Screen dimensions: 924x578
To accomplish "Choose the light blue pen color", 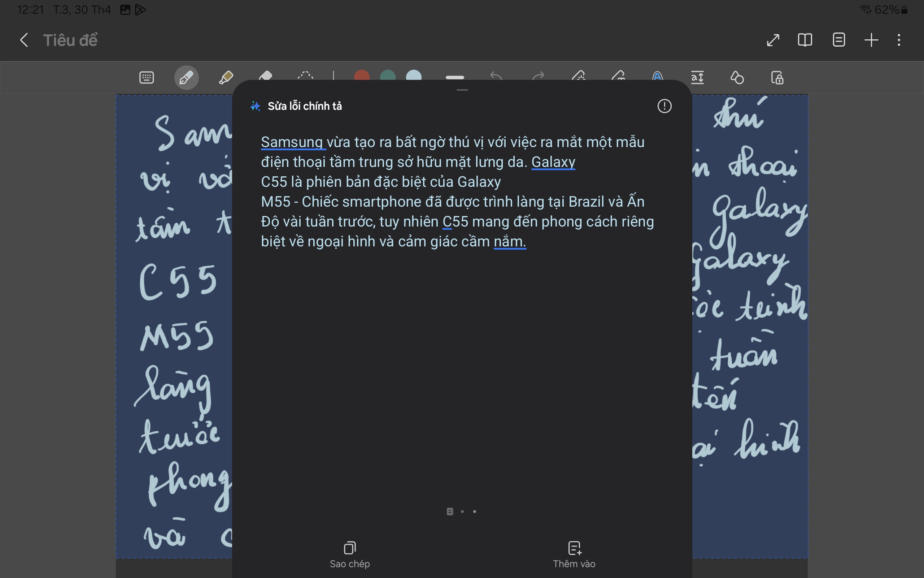I will pos(414,75).
